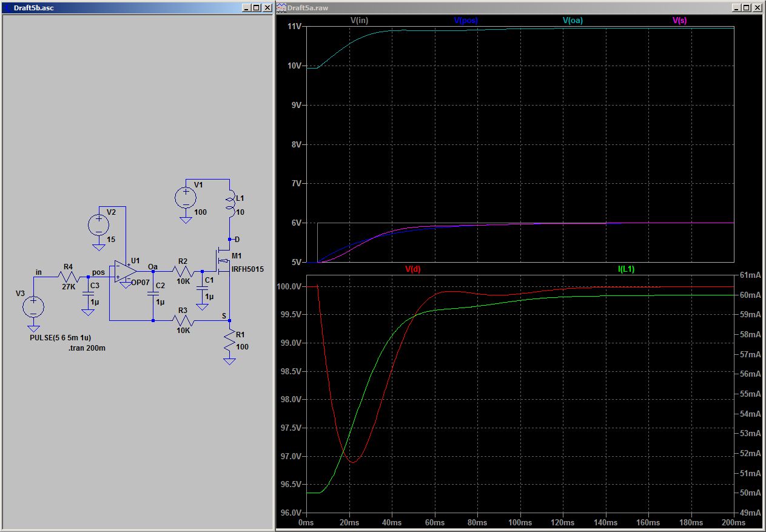Image resolution: width=766 pixels, height=532 pixels.
Task: Select the V3 pulse source symbol
Action: [x=33, y=306]
